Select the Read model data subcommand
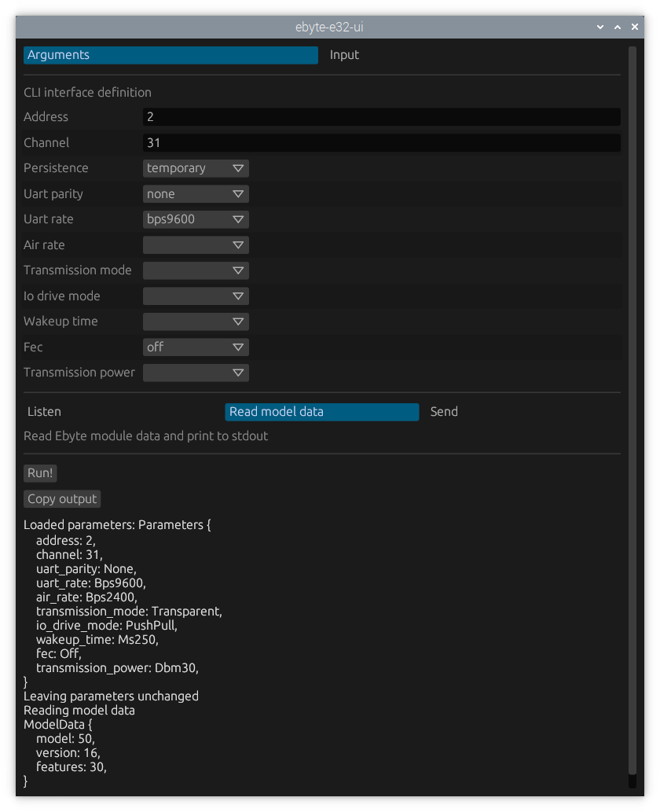The image size is (660, 812). pyautogui.click(x=321, y=412)
